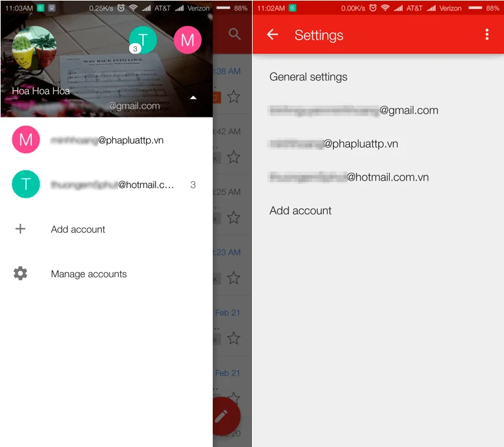Open search magnifier in the inbox
504x447 pixels.
click(x=234, y=34)
